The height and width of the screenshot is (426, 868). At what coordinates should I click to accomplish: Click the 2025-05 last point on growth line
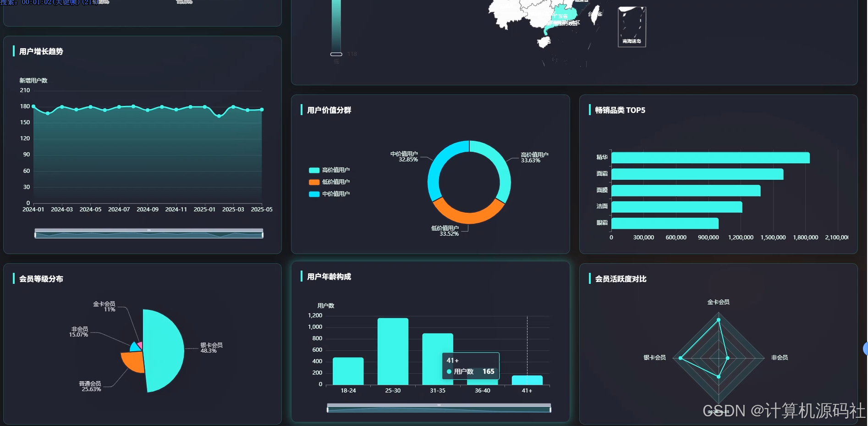click(262, 110)
